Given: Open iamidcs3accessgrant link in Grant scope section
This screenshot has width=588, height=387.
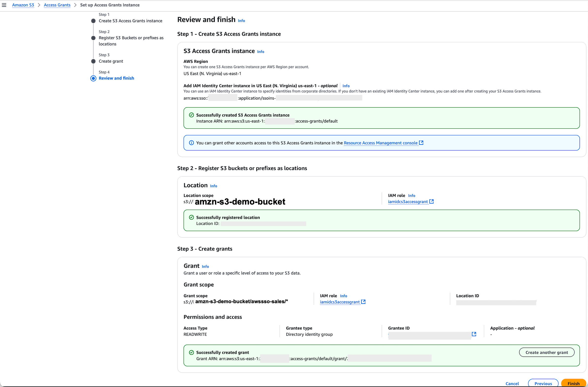Looking at the screenshot, I should point(340,302).
